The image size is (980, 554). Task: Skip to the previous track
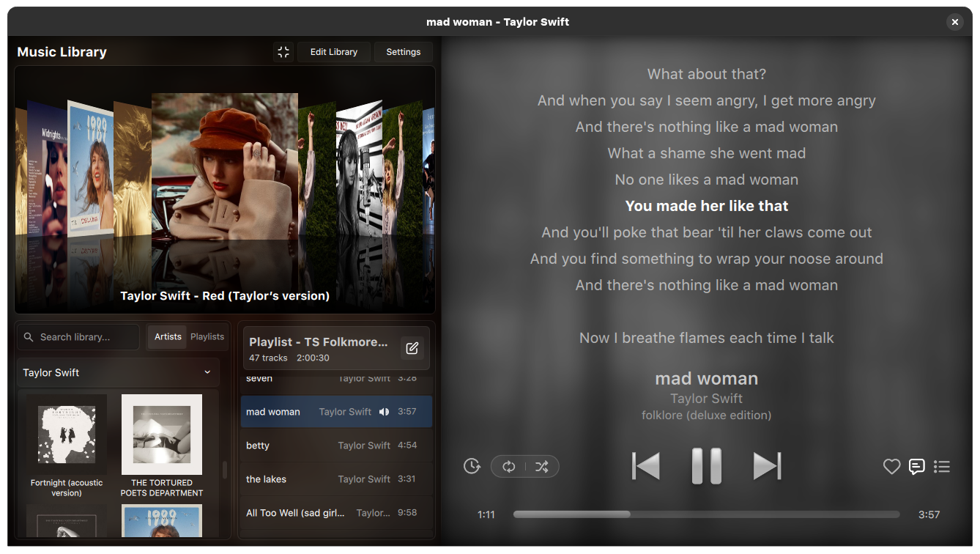point(646,466)
